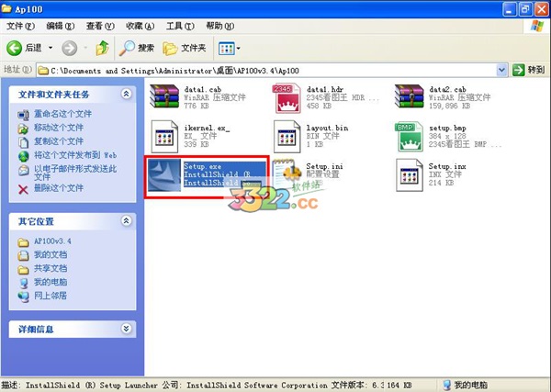551x392 pixels.
Task: Open the Views mode icon
Action: (x=226, y=48)
